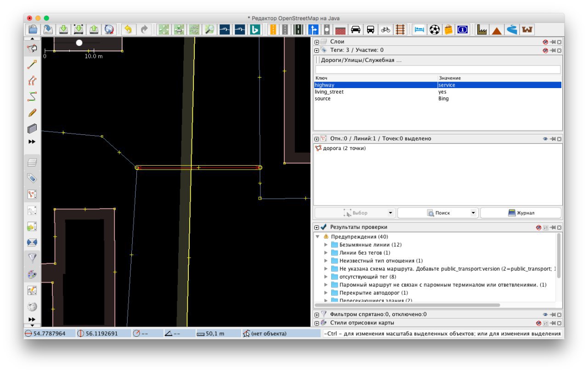Viewport: 588px width, 373px height.
Task: Select the Draw nodes tool
Action: [x=32, y=65]
